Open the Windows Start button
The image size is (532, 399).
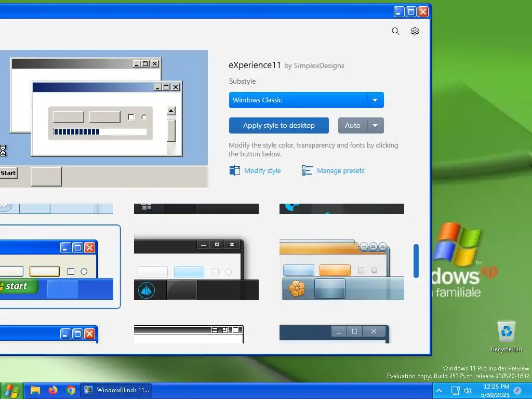[x=11, y=391]
